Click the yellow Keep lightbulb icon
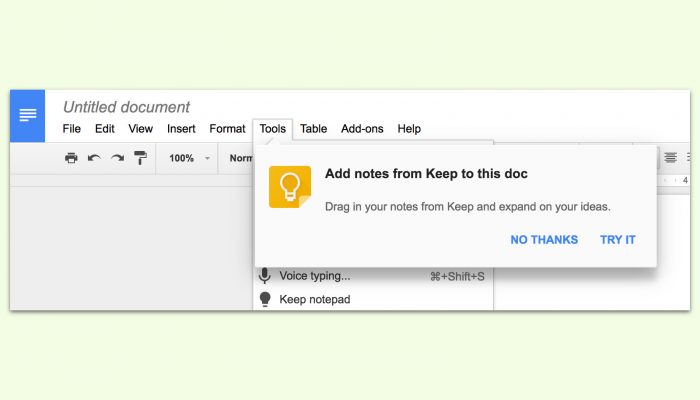This screenshot has height=400, width=700. tap(290, 187)
